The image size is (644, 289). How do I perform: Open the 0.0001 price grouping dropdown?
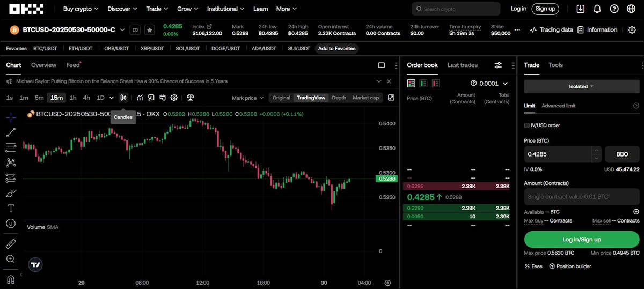tap(489, 84)
